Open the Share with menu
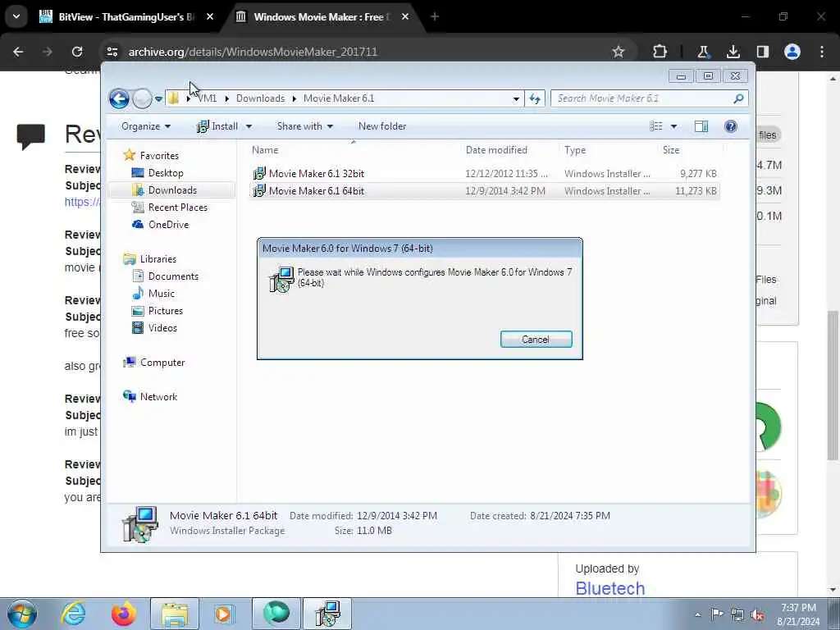Viewport: 840px width, 630px height. pos(305,126)
